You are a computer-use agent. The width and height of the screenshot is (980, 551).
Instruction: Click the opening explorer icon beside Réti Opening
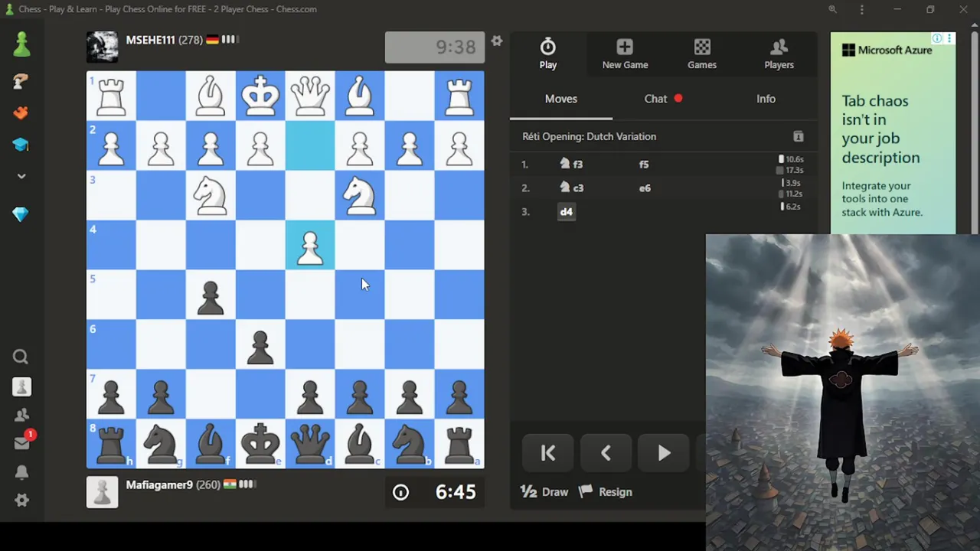point(799,136)
